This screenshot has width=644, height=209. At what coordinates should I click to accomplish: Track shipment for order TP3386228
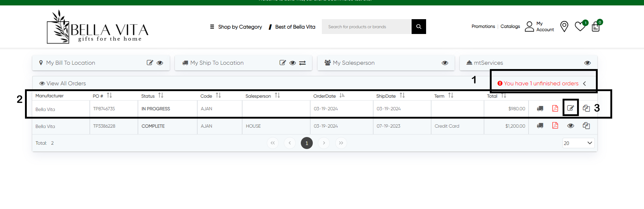pos(540,125)
